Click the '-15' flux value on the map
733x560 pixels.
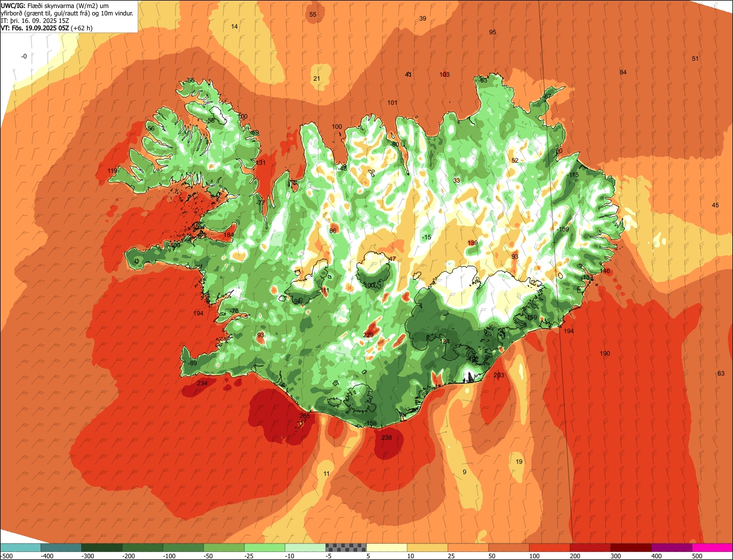point(426,237)
